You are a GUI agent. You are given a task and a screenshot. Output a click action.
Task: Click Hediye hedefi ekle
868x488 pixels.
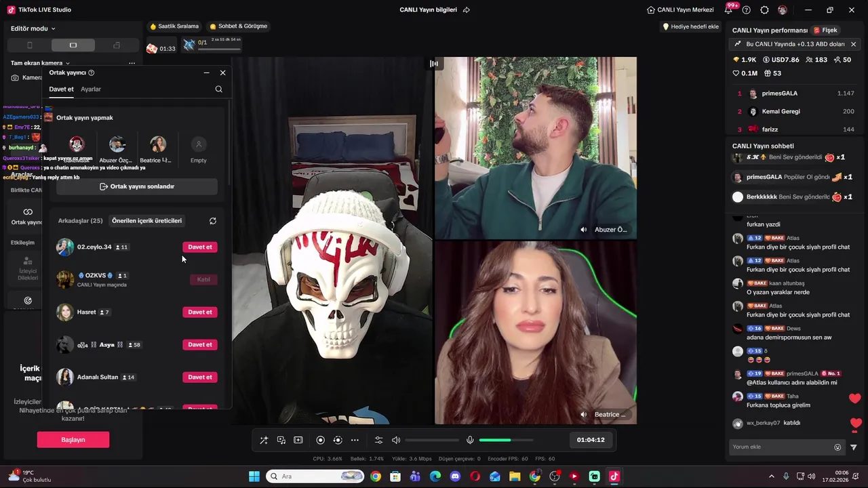pos(690,26)
